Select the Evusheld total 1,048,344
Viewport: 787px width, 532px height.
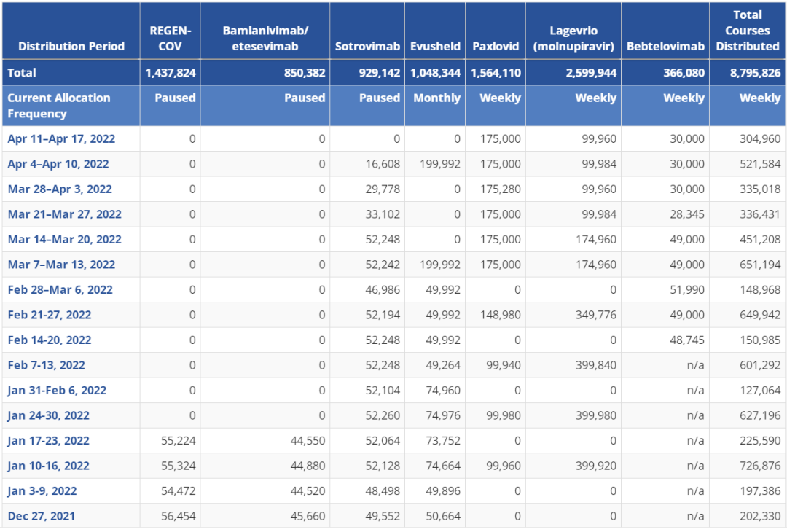tap(435, 73)
